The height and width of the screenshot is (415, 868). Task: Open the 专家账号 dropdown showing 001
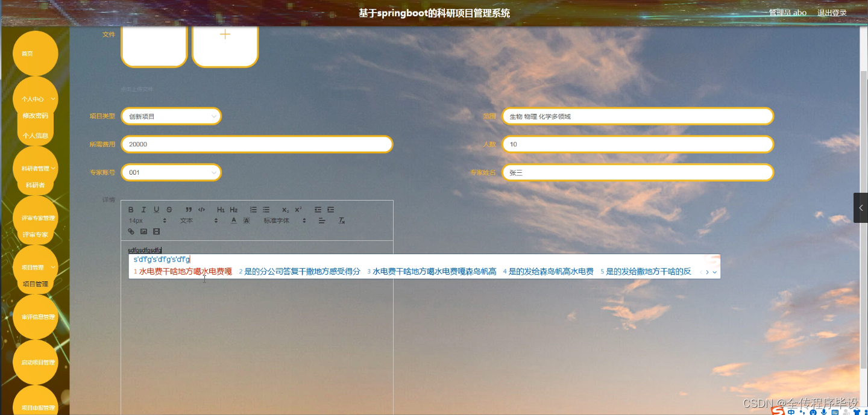pyautogui.click(x=171, y=172)
